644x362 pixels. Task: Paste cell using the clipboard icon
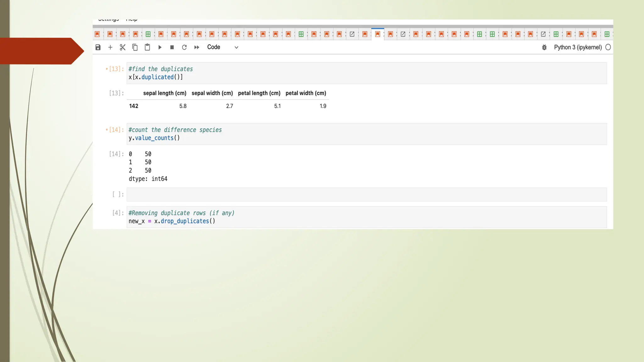[x=147, y=47]
